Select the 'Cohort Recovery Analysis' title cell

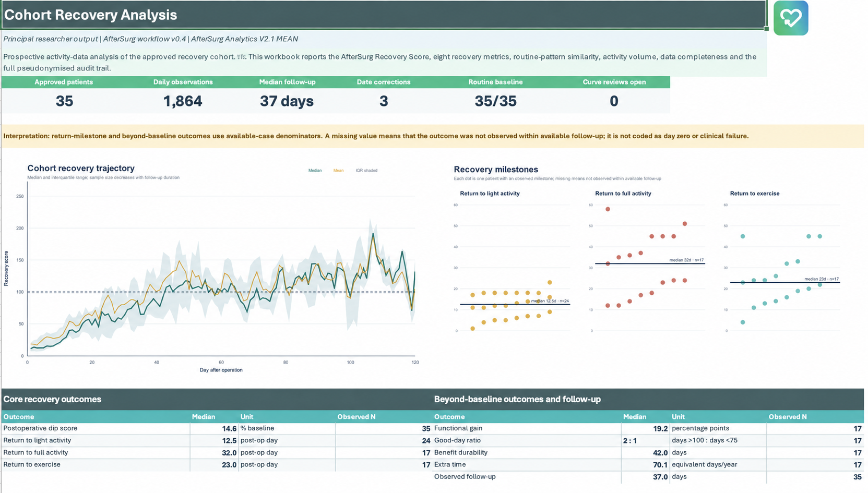384,15
